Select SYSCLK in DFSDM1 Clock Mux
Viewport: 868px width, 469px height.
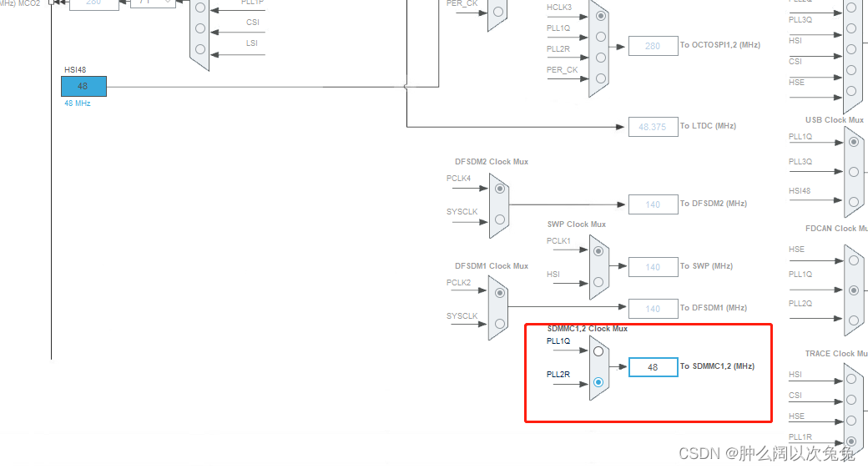coord(500,323)
